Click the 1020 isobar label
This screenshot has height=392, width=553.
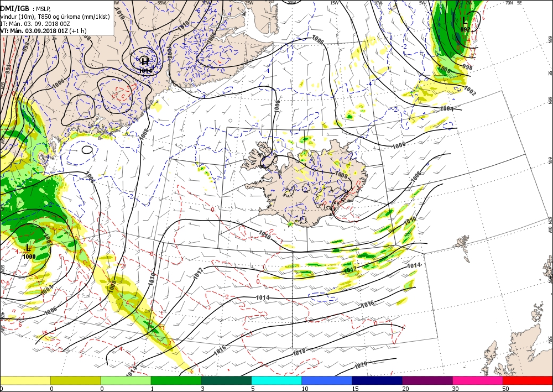[361, 365]
